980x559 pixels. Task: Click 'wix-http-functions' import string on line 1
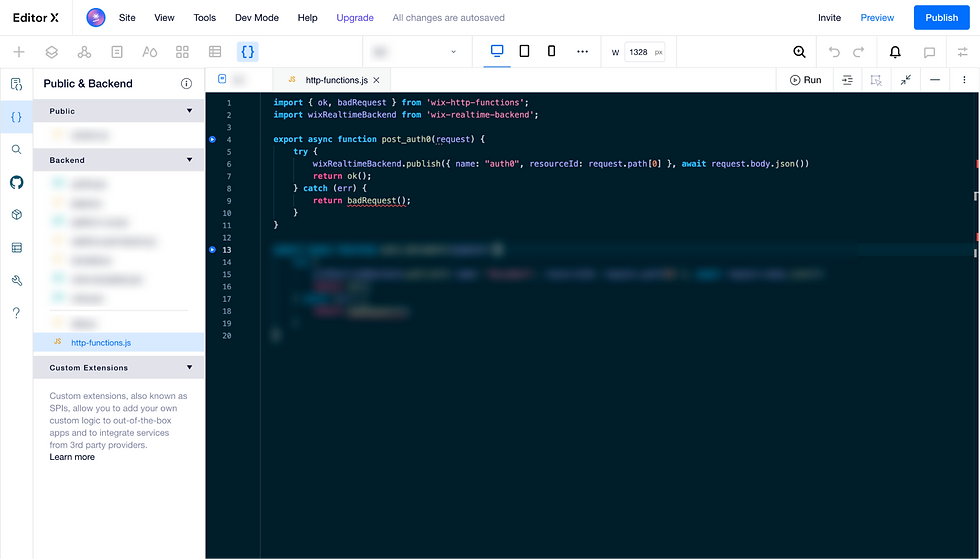click(x=478, y=103)
